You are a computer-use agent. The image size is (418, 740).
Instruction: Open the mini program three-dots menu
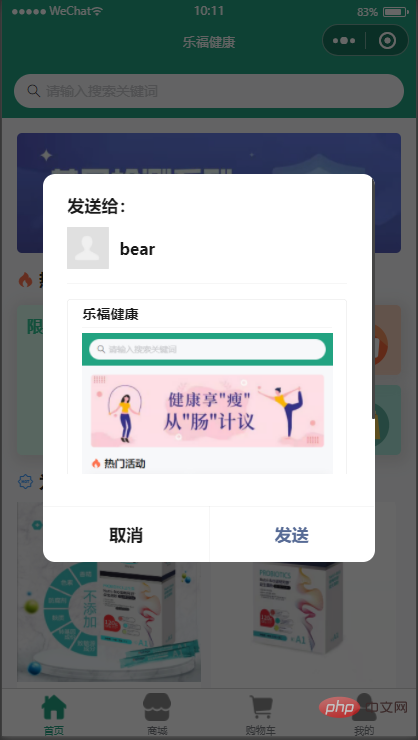pyautogui.click(x=344, y=41)
